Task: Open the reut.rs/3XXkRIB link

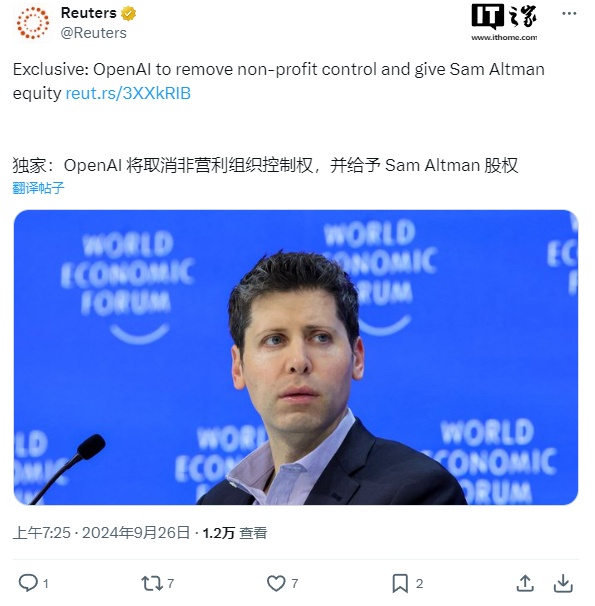Action: [129, 94]
